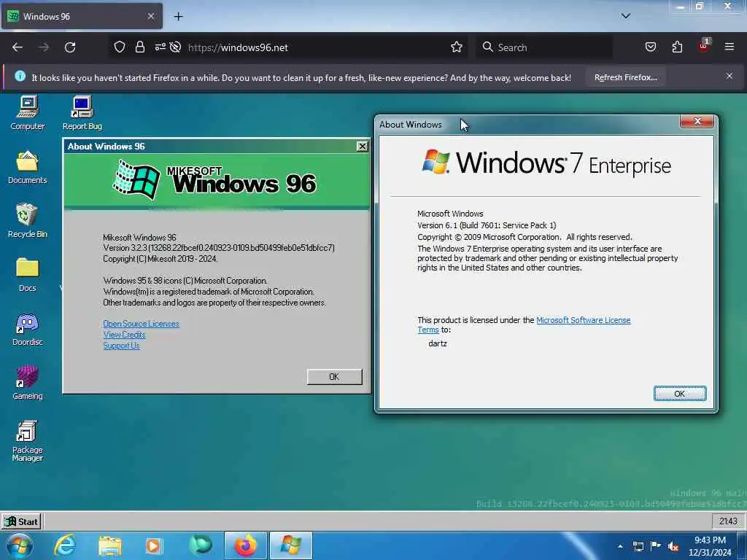Open the Computer desktop icon
This screenshot has width=747, height=560.
(28, 113)
